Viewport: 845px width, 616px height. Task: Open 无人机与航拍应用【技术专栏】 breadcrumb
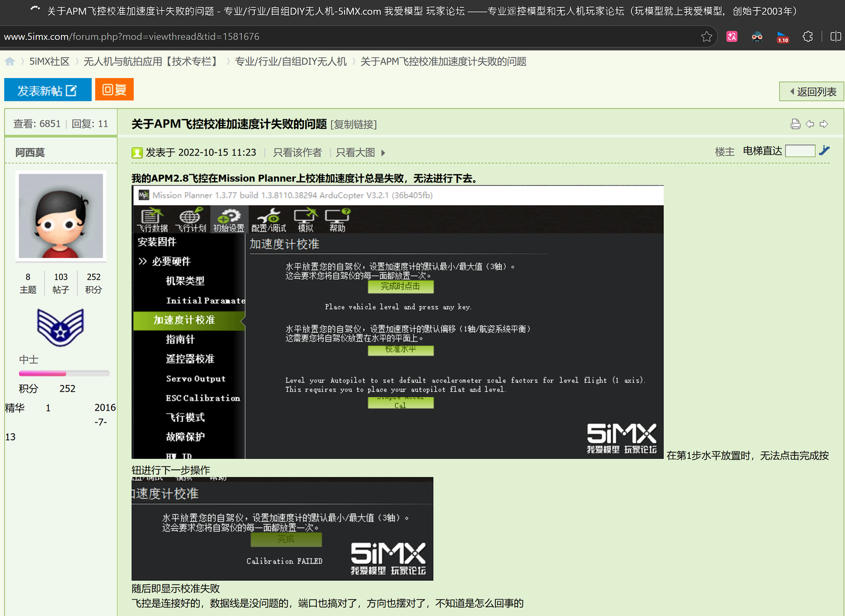tap(152, 62)
